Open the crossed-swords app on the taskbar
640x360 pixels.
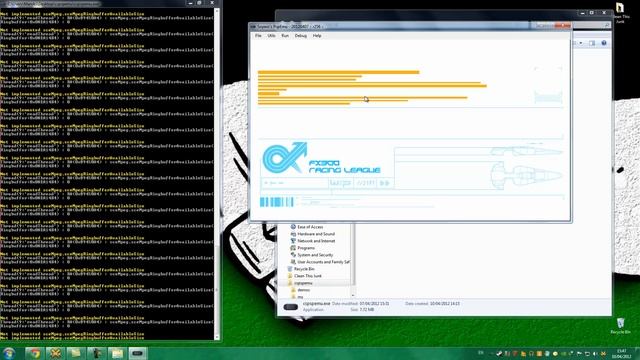(x=56, y=353)
